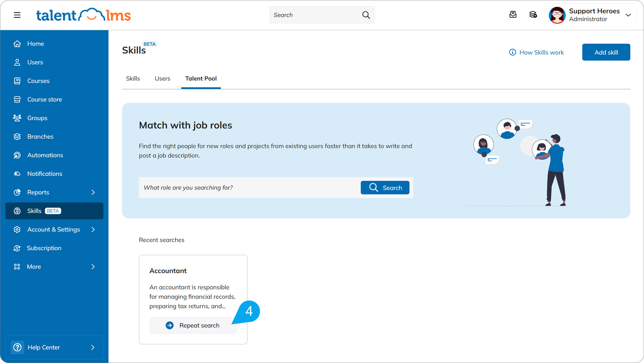Click the top search magnifier icon
Image resolution: width=644 pixels, height=363 pixels.
point(366,15)
